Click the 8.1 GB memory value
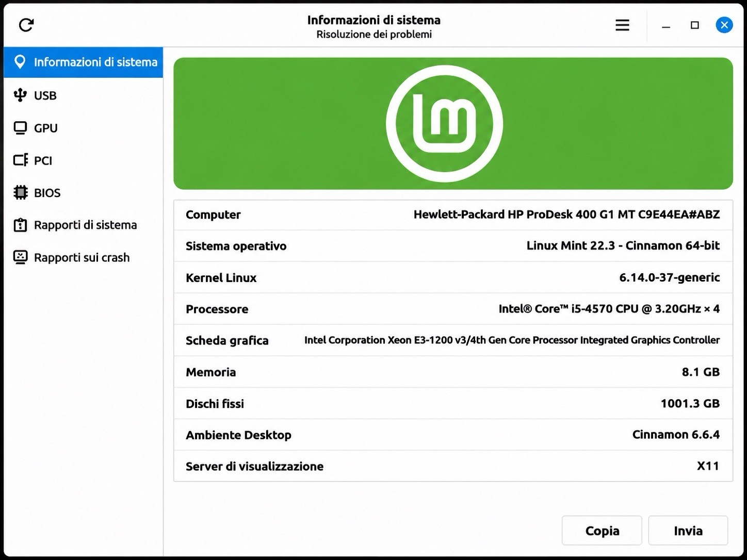This screenshot has width=747, height=560. [700, 372]
